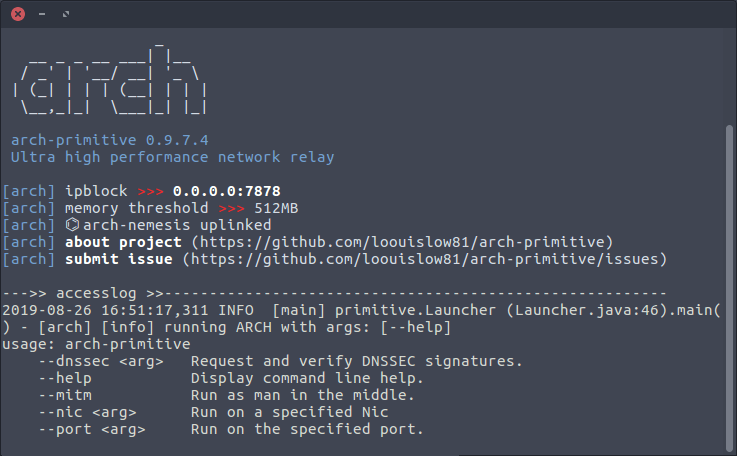Click the '[main]' thread name in the log
Viewport: 737px width, 456px height.
(298, 310)
